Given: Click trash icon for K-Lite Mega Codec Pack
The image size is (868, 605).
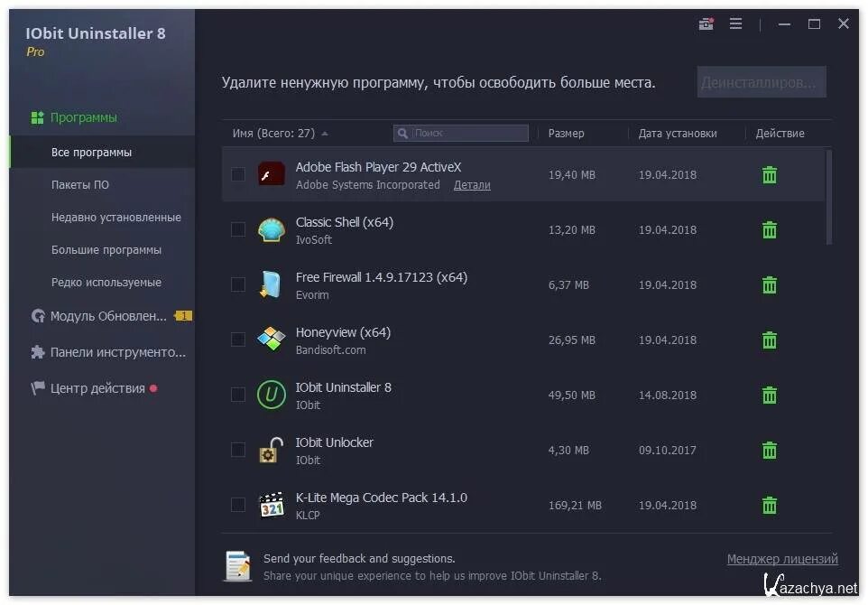Looking at the screenshot, I should click(x=770, y=505).
